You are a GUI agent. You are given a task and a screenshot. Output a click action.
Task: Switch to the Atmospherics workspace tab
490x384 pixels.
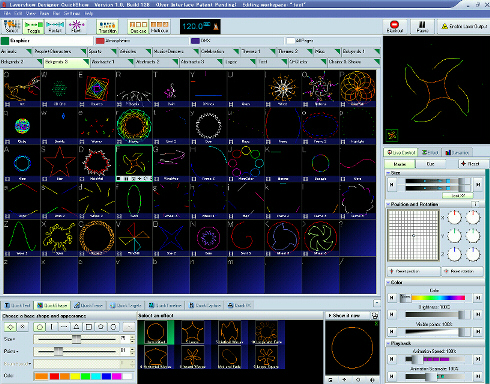coord(142,41)
